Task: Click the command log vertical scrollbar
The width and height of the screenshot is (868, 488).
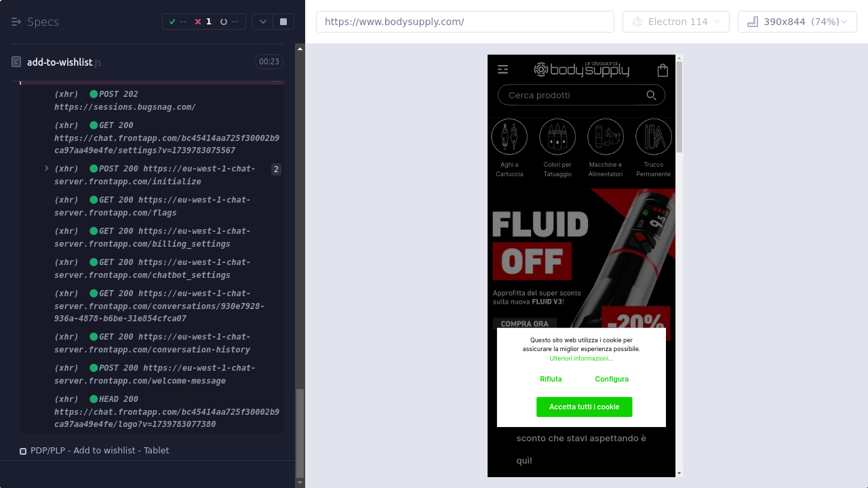Action: pos(300,434)
